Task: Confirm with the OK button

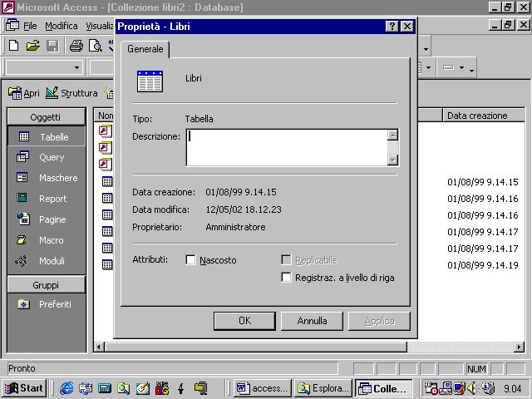Action: click(x=244, y=321)
